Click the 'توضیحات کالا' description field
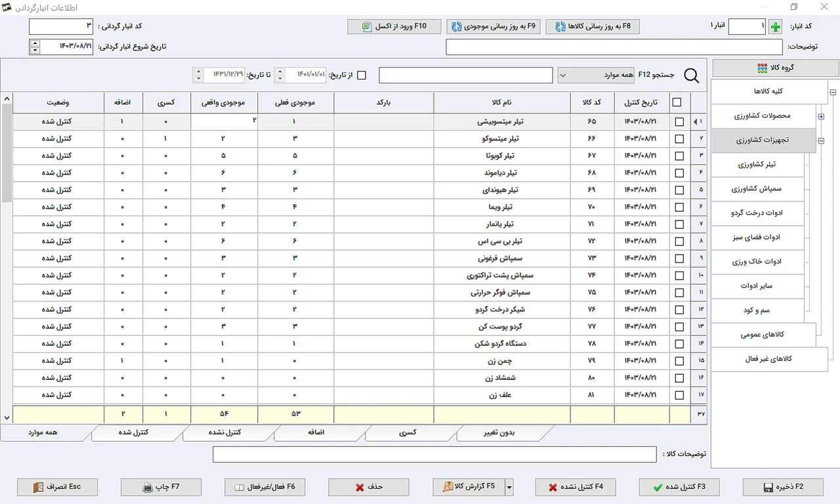840x504 pixels. 434,454
